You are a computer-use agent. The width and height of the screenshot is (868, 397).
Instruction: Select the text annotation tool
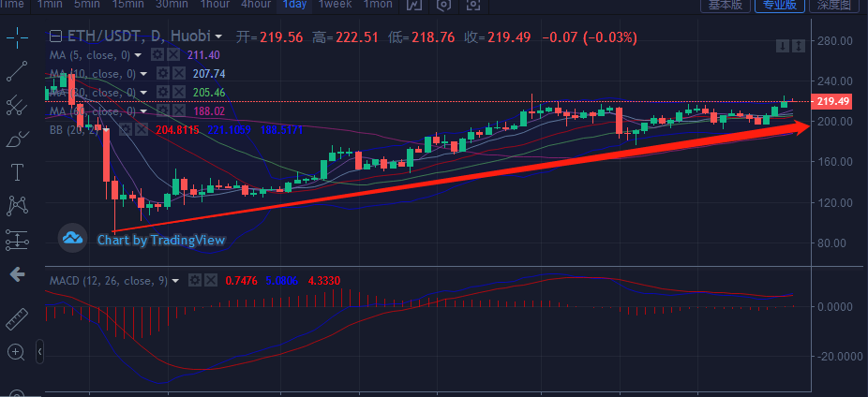(17, 172)
